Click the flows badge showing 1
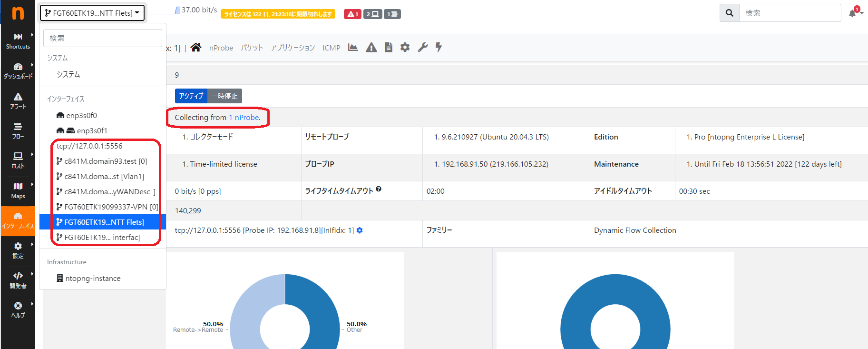Screen dimensions: 868x349 click(392, 14)
